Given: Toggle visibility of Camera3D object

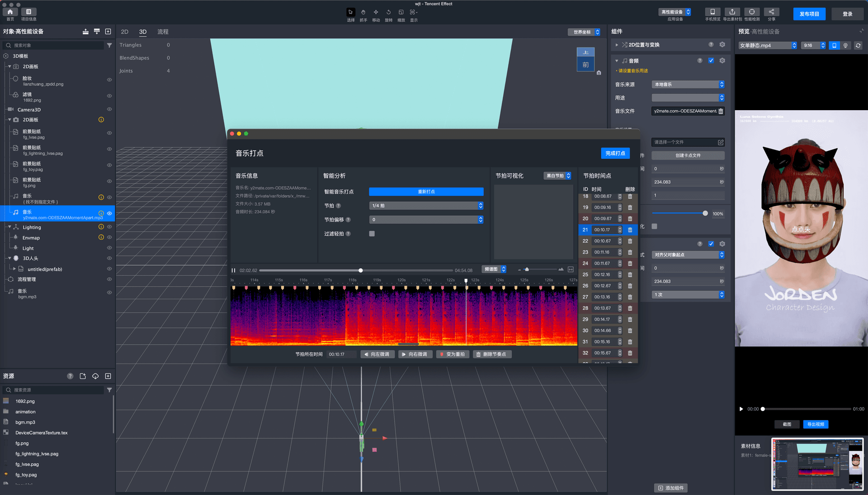Looking at the screenshot, I should 109,109.
